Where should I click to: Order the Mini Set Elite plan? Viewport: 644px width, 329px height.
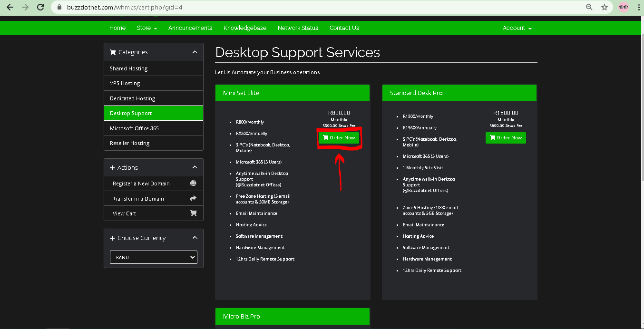pos(339,138)
